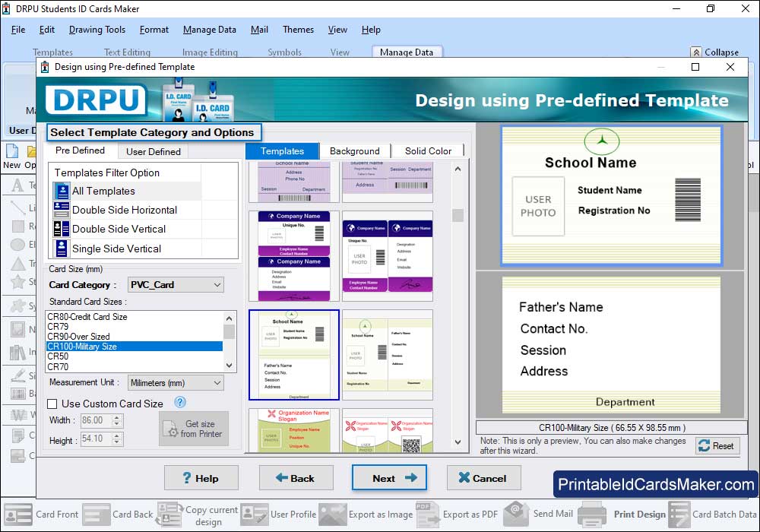Open the Drawing Tools menu
Viewport: 760px width, 532px height.
[97, 30]
